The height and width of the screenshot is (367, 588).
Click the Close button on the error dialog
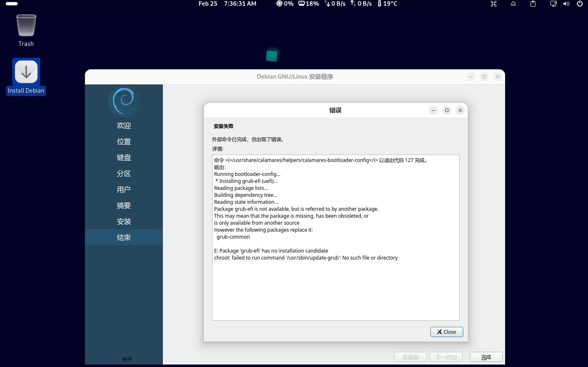pyautogui.click(x=446, y=332)
